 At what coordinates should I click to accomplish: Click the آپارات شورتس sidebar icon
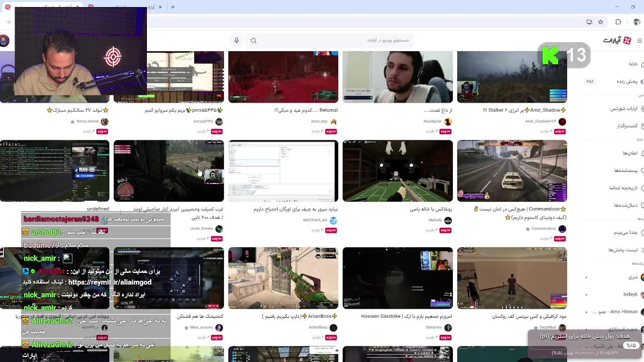[642, 109]
